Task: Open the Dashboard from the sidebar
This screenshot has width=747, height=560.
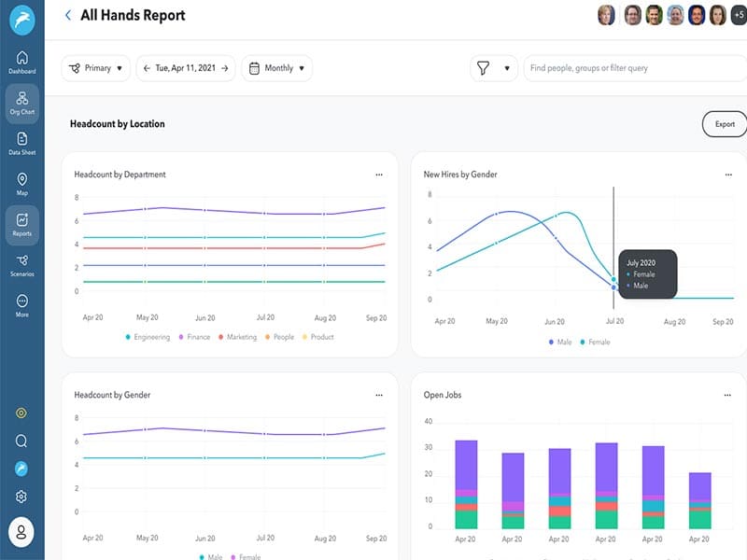Action: pyautogui.click(x=21, y=63)
